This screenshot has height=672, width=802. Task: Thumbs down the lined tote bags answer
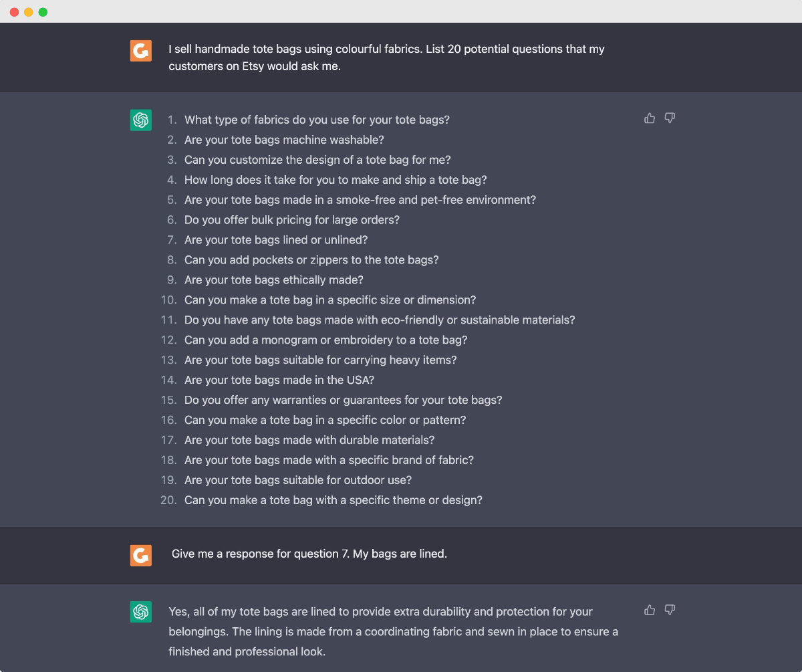pos(670,610)
